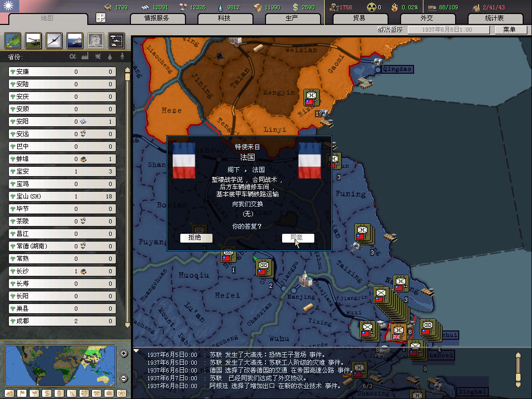This screenshot has width=532, height=399.
Task: Click the four-arrow move icon beside 地图 tab
Action: coord(101,18)
